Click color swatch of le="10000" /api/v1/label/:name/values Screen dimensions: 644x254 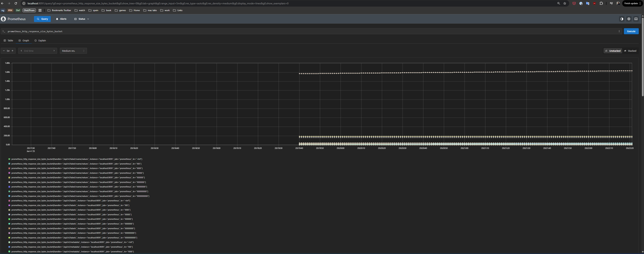9,173
